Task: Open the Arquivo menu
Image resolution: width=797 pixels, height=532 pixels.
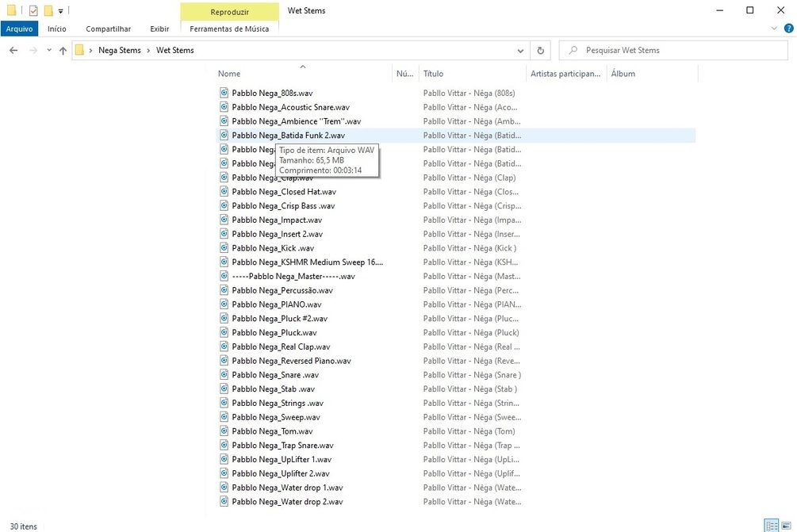Action: click(x=19, y=29)
